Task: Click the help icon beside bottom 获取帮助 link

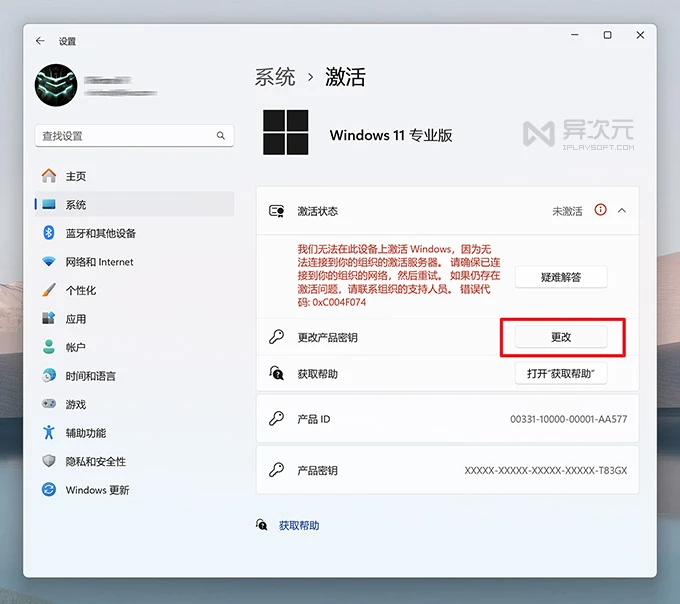Action: (x=262, y=525)
